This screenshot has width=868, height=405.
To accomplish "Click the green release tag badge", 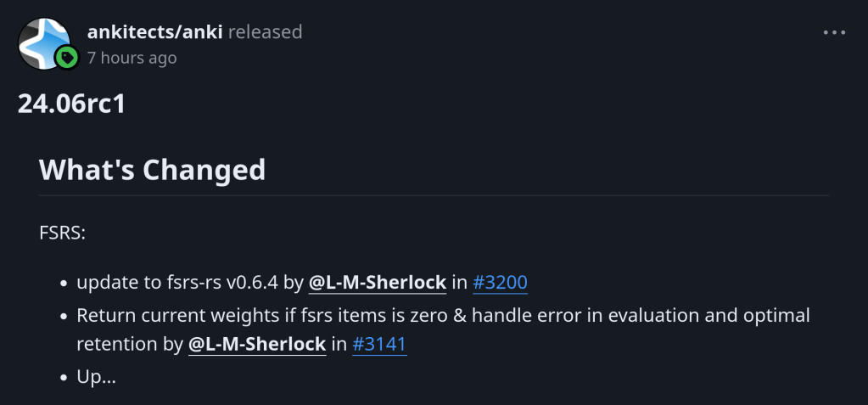I will click(67, 58).
